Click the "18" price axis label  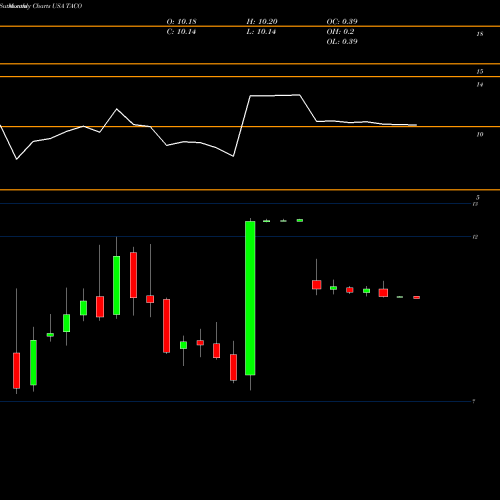(x=480, y=34)
